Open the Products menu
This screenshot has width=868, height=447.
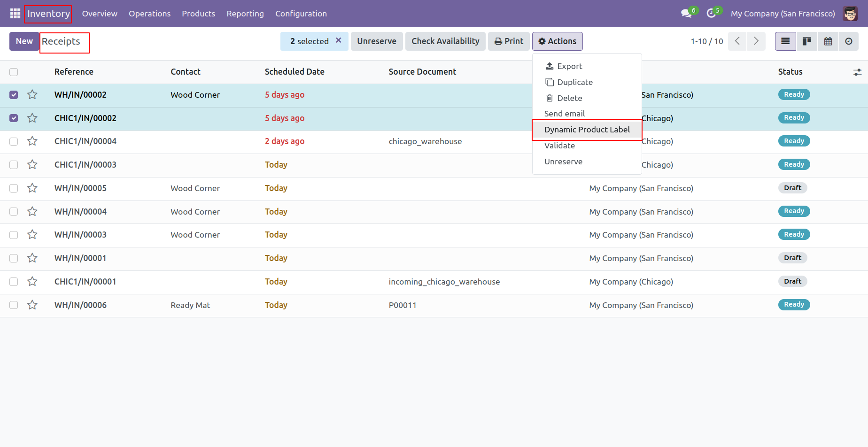[x=198, y=14]
